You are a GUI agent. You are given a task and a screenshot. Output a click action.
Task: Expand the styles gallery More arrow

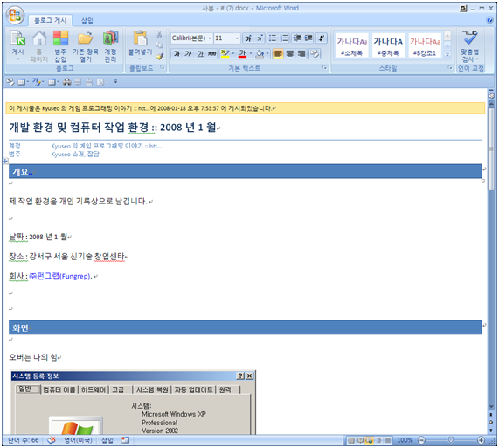[447, 55]
